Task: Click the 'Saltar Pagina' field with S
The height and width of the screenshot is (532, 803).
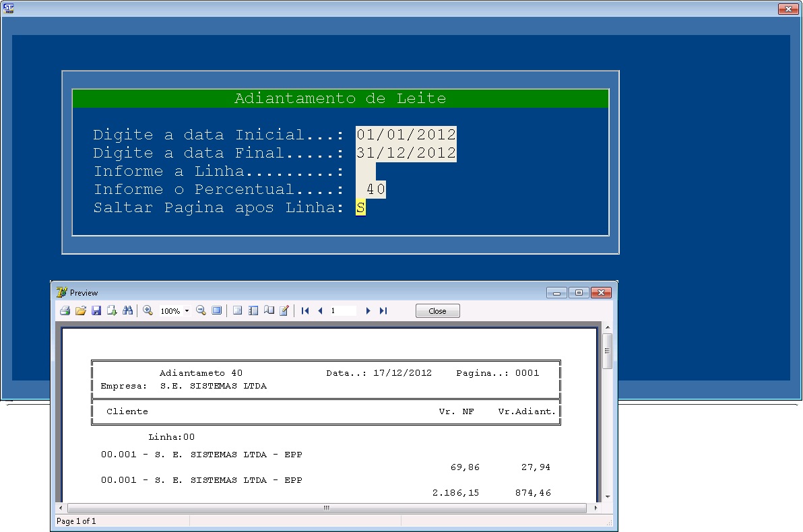Action: (360, 207)
